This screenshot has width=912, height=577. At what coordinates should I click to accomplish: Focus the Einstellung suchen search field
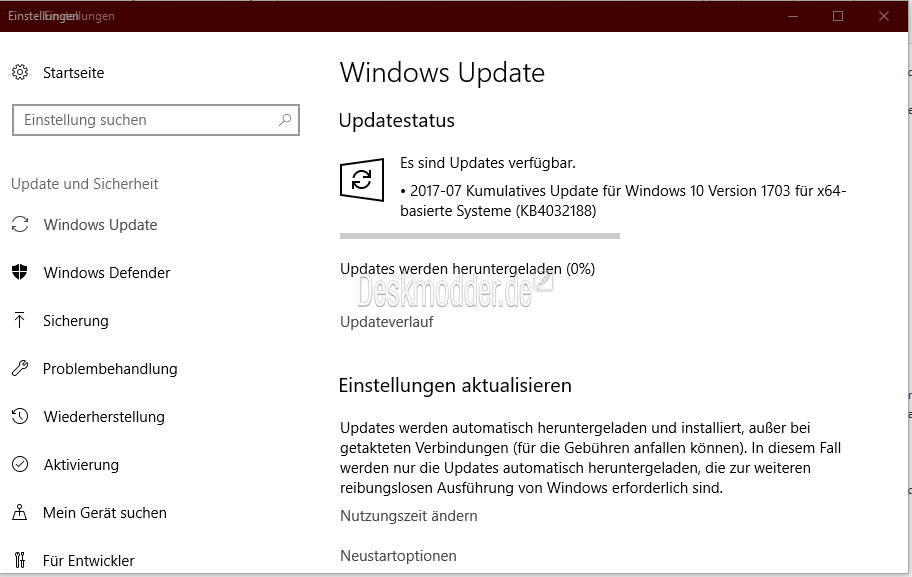point(156,120)
